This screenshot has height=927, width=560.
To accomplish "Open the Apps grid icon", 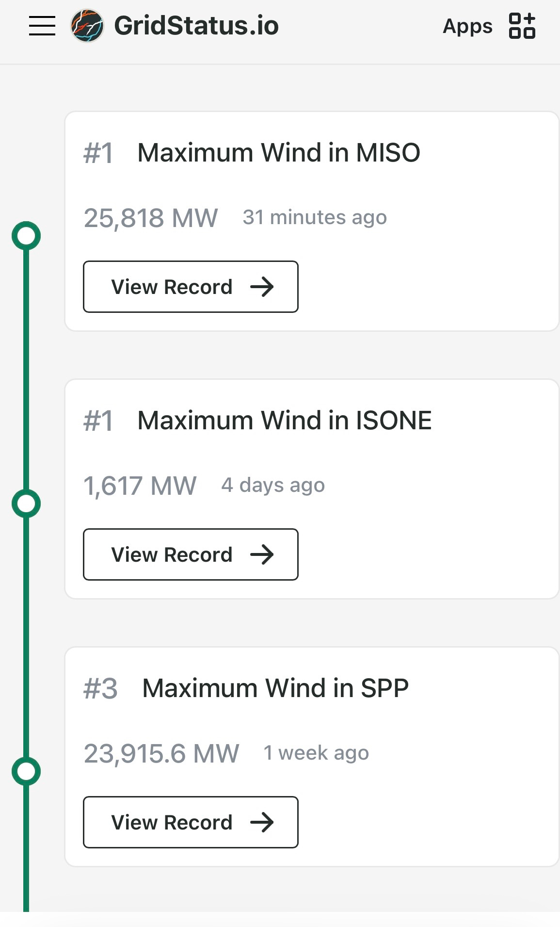I will click(x=522, y=26).
